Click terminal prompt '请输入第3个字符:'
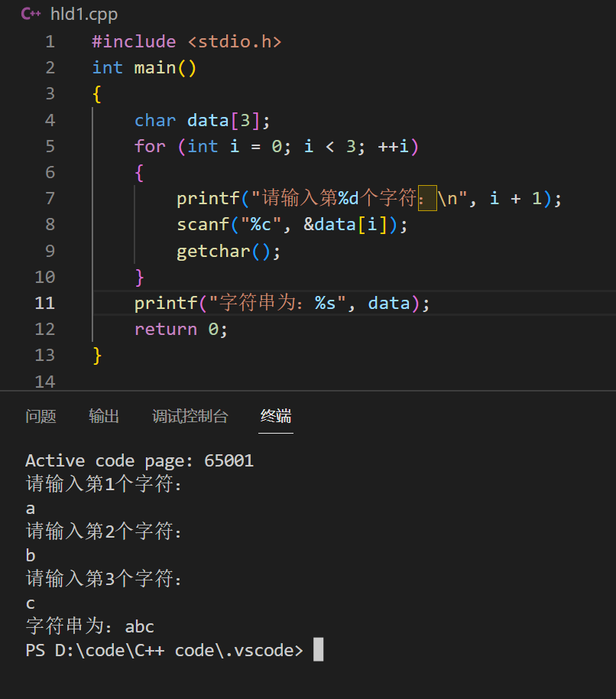Image resolution: width=616 pixels, height=699 pixels. (103, 579)
